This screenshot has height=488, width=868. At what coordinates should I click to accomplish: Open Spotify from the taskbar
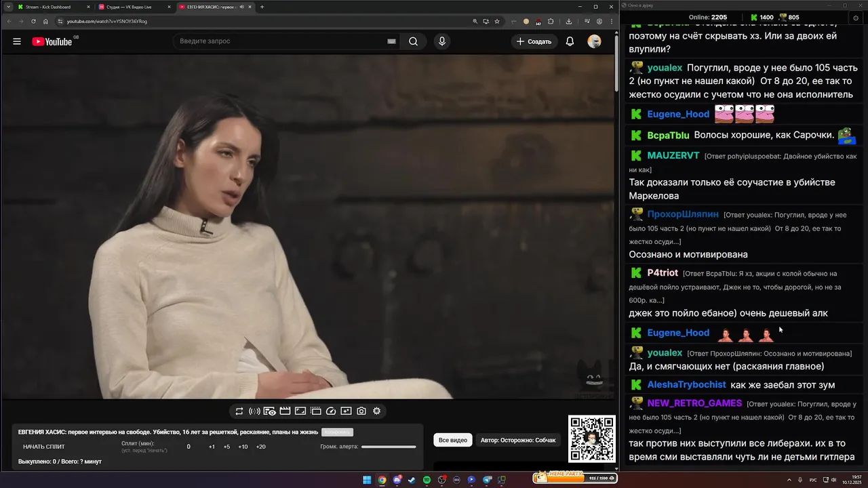coord(427,480)
